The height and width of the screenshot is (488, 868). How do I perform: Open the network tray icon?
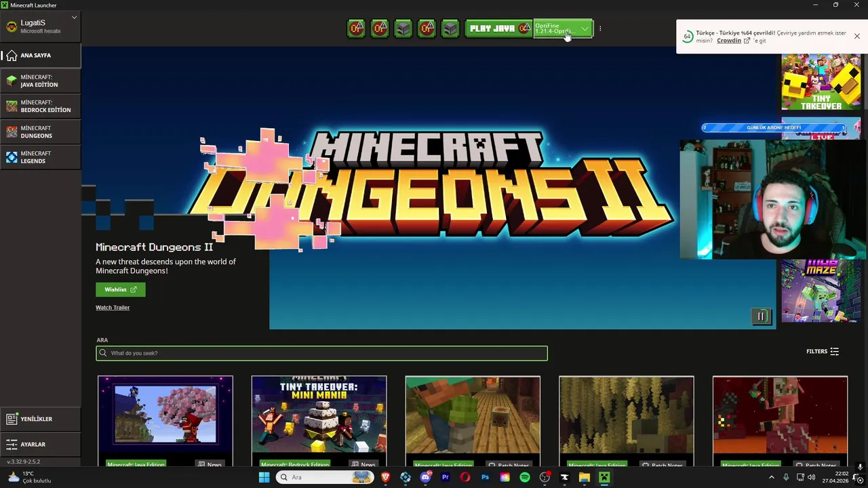pos(801,477)
